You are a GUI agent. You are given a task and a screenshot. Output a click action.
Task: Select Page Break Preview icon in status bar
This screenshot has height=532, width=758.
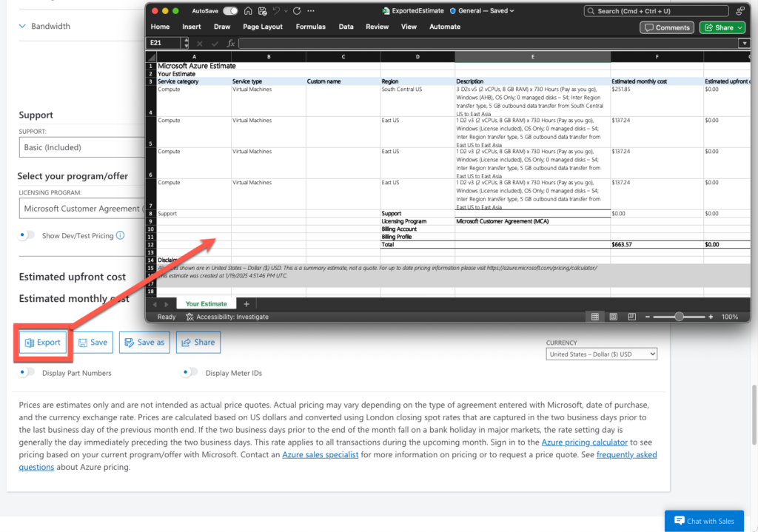[x=632, y=317]
